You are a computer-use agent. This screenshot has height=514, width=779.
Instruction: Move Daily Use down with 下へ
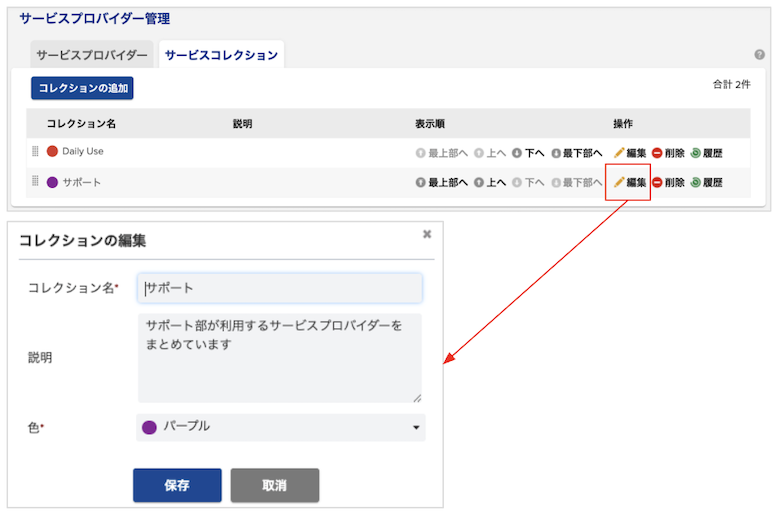[528, 153]
